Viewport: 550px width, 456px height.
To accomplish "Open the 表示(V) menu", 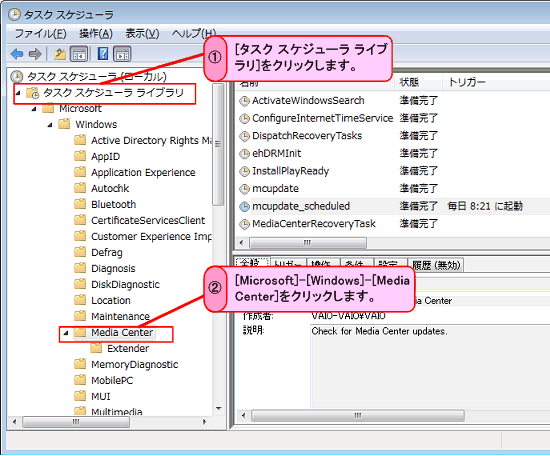I will [142, 34].
